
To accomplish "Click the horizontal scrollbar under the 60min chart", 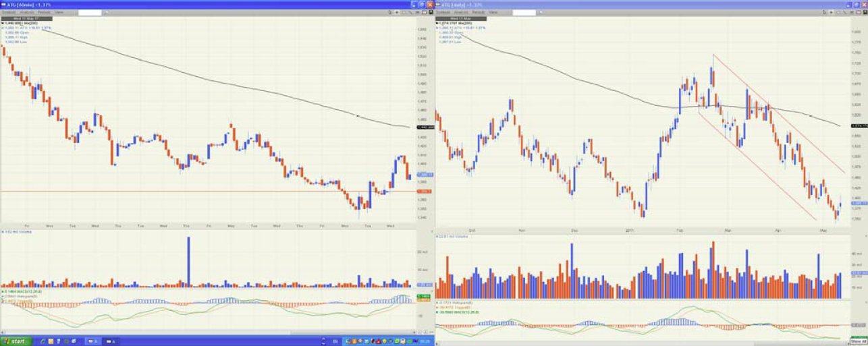I will click(202, 332).
